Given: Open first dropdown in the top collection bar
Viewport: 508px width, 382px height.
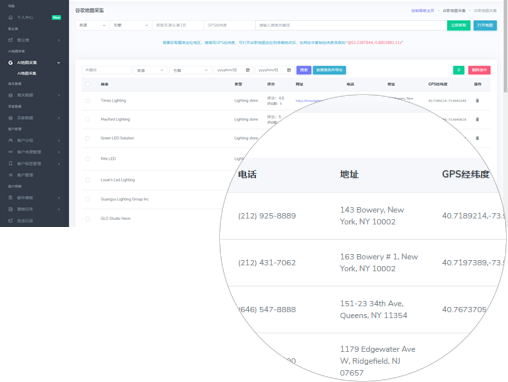Looking at the screenshot, I should click(92, 25).
